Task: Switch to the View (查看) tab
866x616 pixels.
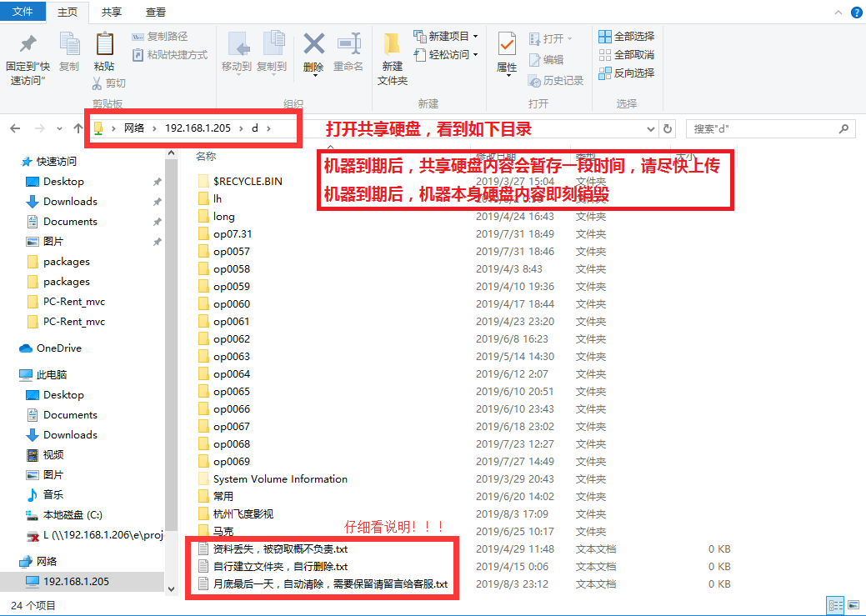Action: tap(156, 13)
